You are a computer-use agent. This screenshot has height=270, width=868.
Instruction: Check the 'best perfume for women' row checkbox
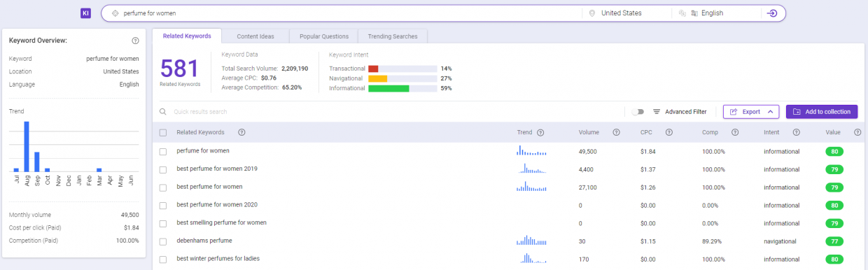tap(163, 187)
